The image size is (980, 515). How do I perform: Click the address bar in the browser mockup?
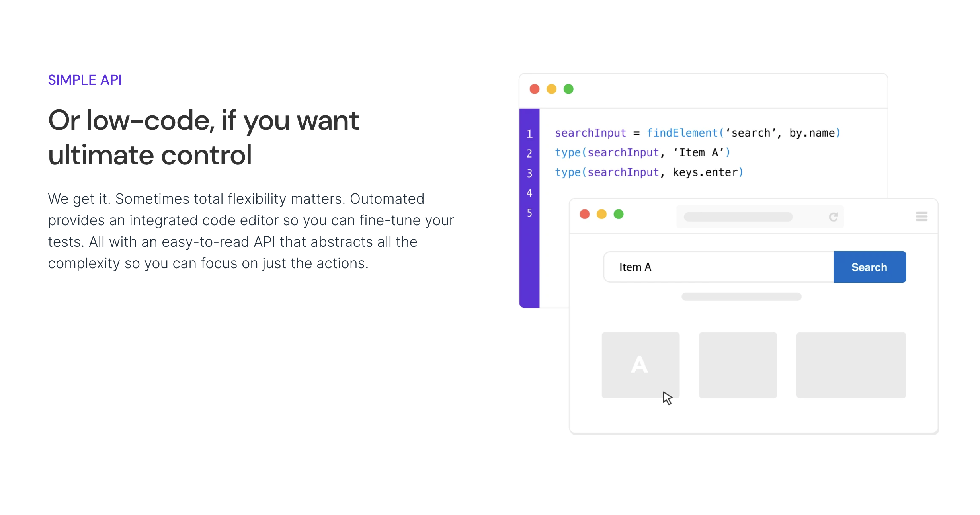(760, 217)
